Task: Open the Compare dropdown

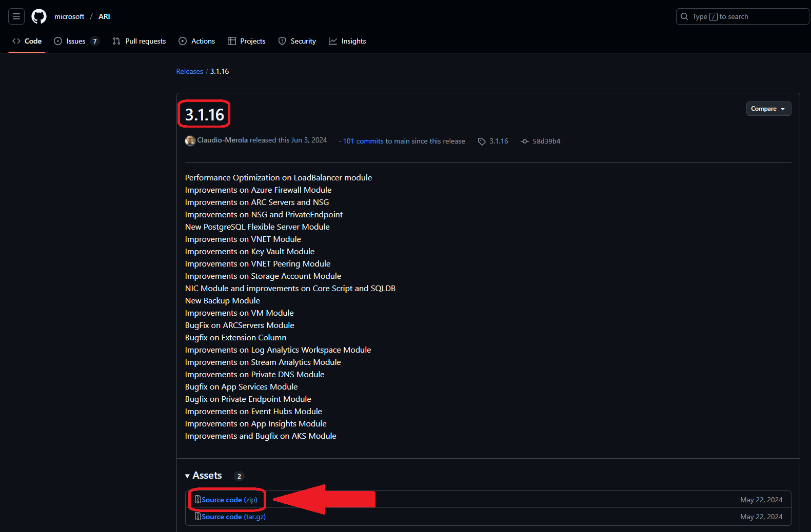Action: [x=768, y=109]
